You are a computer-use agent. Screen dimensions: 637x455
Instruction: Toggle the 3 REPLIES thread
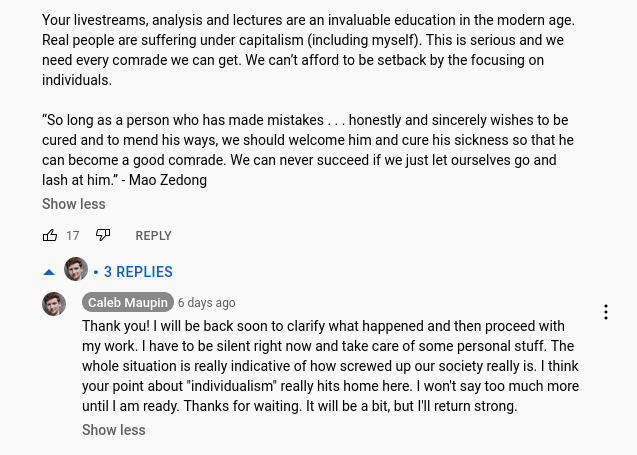click(x=138, y=272)
